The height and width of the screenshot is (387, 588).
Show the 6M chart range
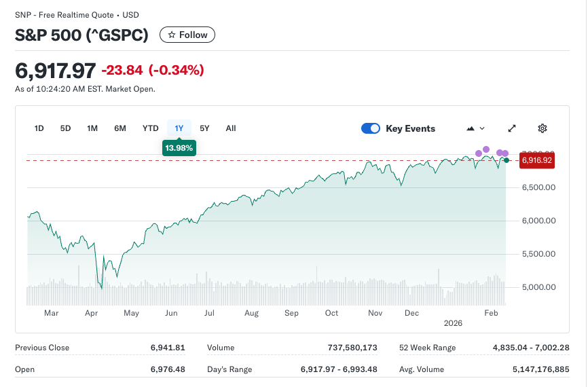coord(120,128)
